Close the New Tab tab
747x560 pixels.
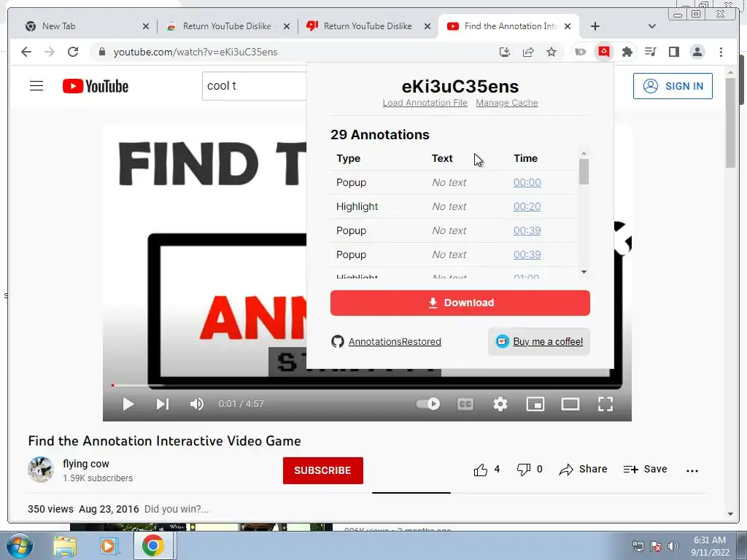point(146,26)
